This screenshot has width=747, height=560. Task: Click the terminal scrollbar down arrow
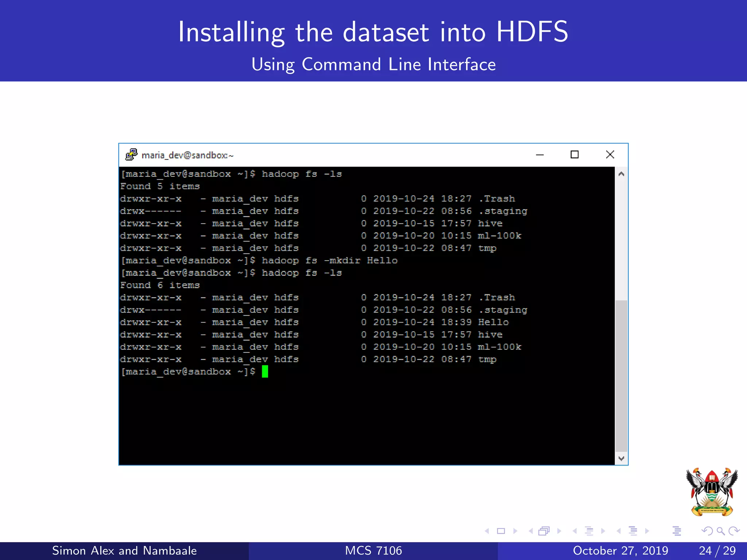pyautogui.click(x=622, y=459)
